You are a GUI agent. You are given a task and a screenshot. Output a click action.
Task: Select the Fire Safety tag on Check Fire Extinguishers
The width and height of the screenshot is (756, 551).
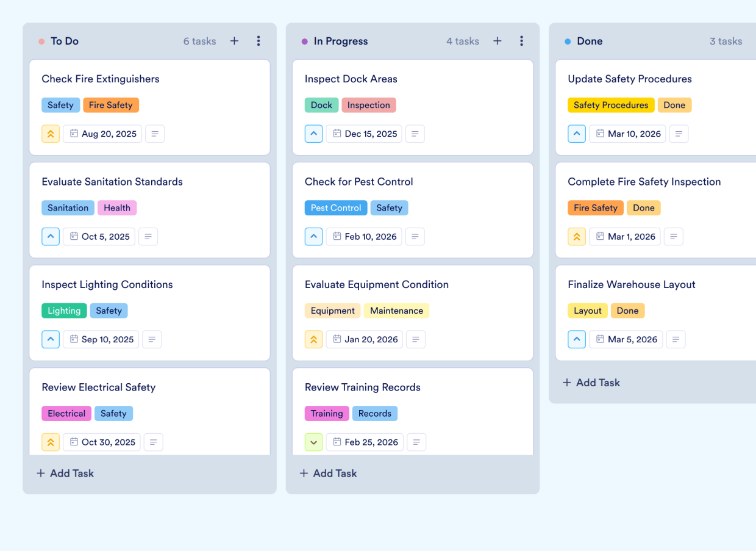(111, 105)
